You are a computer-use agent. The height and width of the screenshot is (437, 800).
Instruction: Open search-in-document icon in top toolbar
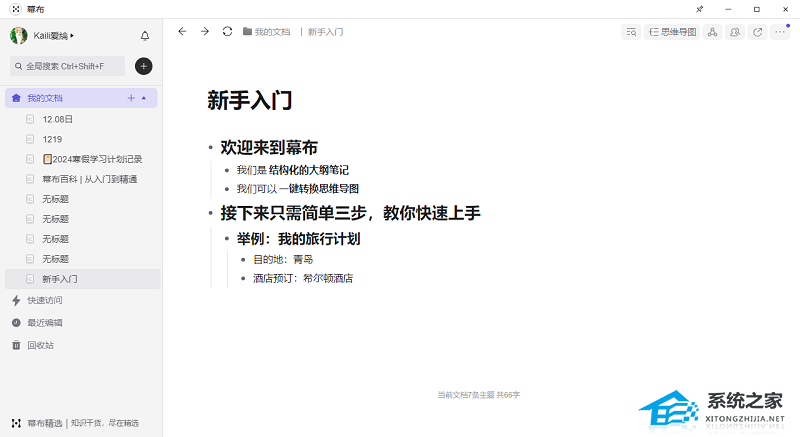pos(631,32)
